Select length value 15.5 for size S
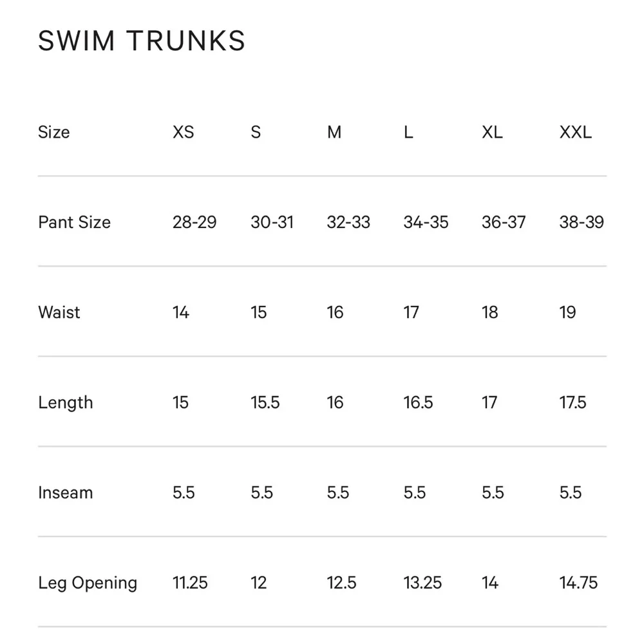The width and height of the screenshot is (644, 644). (265, 402)
